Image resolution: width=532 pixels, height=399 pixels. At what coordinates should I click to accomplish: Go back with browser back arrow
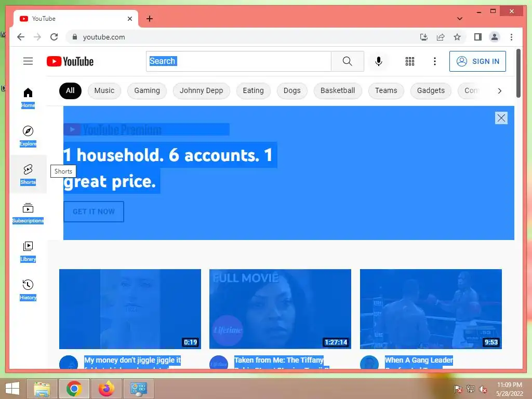pos(21,37)
